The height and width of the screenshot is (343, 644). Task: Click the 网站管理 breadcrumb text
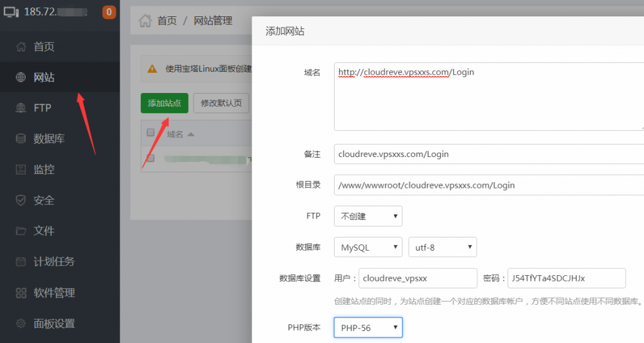[x=213, y=21]
